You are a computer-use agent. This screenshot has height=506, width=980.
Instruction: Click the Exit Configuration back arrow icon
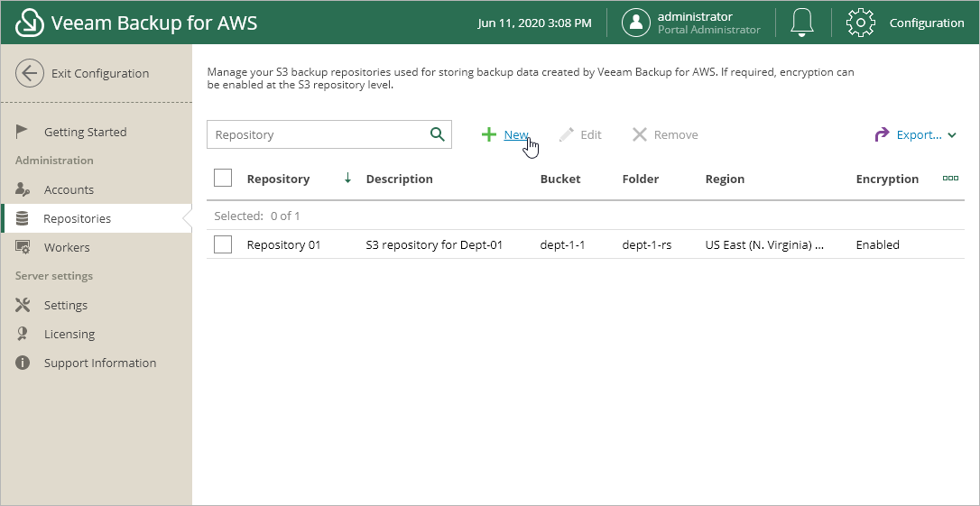pyautogui.click(x=30, y=73)
